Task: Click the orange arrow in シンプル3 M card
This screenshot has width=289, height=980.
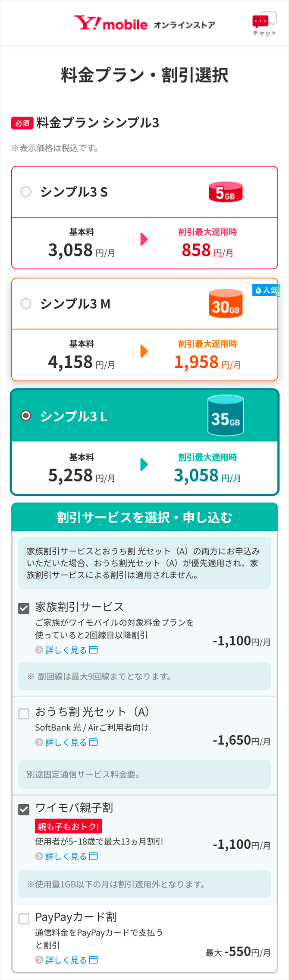Action: tap(144, 351)
